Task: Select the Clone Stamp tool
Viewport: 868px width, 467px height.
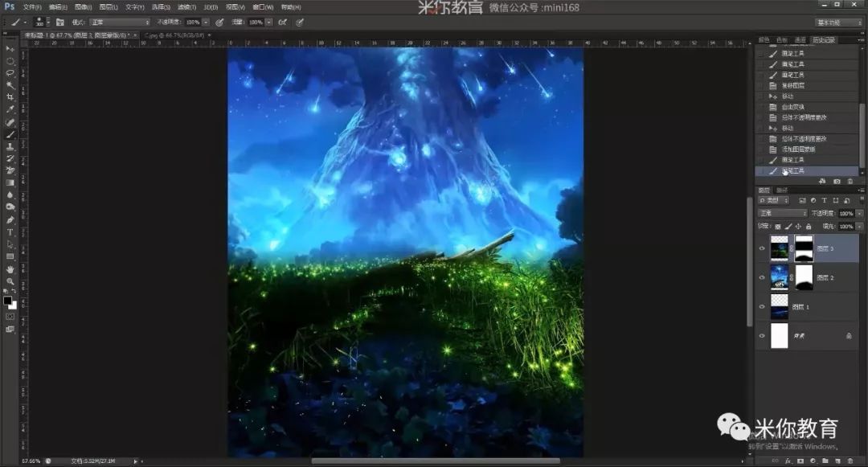Action: (10, 146)
